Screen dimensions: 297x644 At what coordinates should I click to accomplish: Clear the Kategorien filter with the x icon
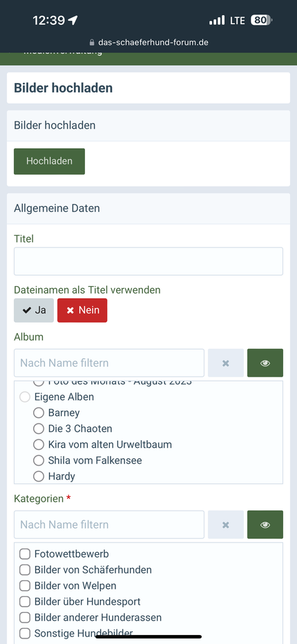click(226, 524)
